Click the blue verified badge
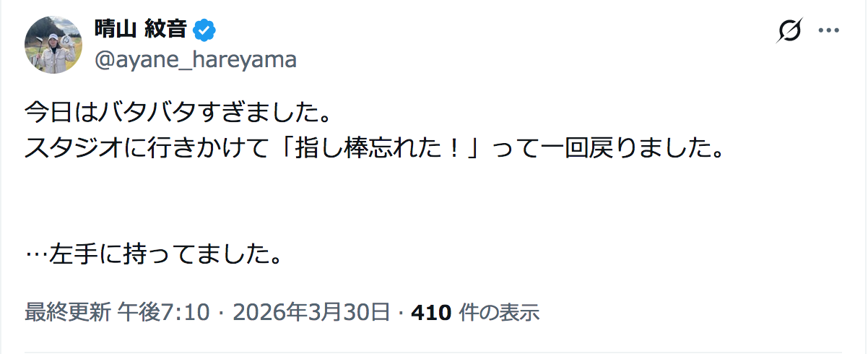868x354 pixels. click(205, 30)
